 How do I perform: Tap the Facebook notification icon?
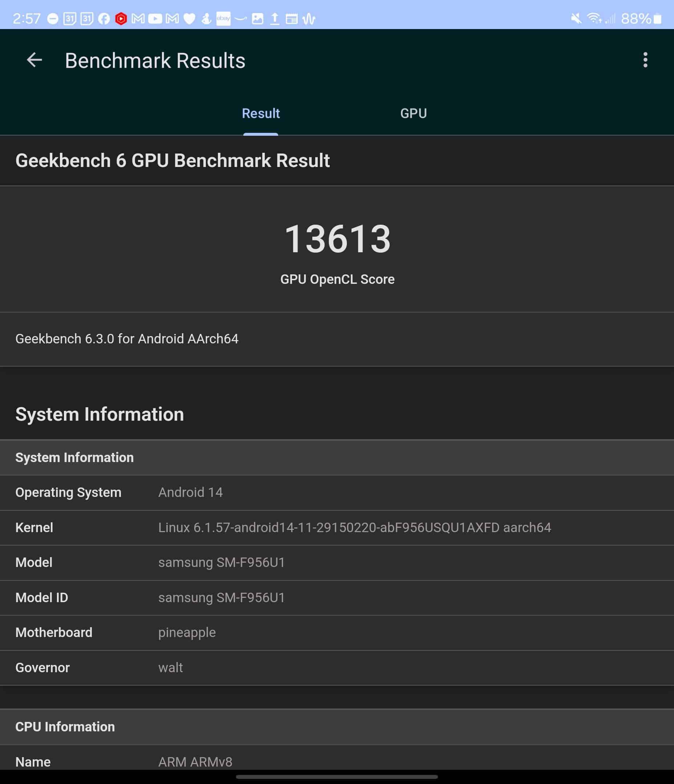pos(104,19)
